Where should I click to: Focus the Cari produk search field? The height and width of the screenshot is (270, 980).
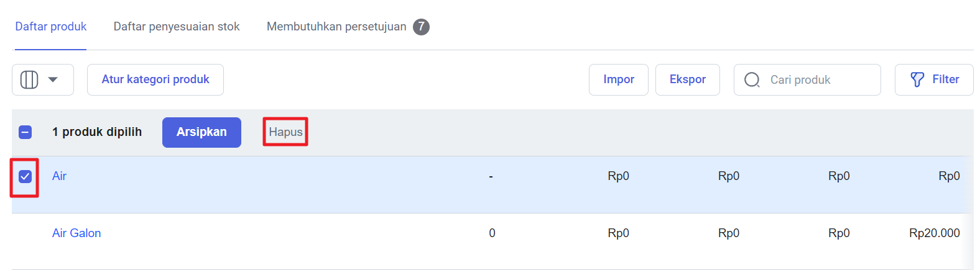(807, 79)
